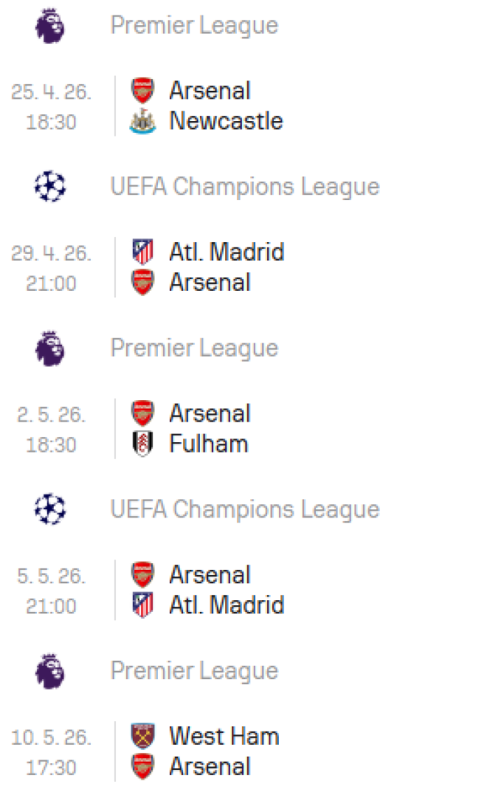Open Atl. Madrid name in 5.5.26 fixture

click(x=227, y=605)
